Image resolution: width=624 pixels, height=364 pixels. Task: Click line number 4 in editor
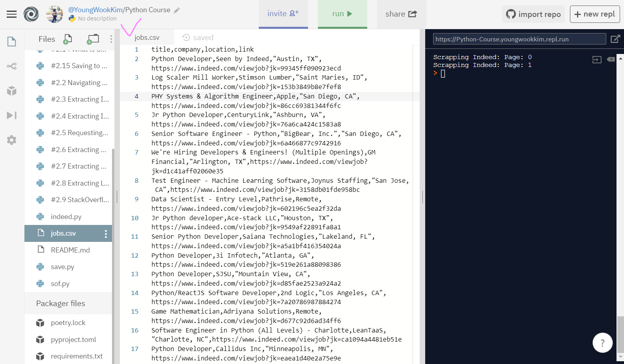coord(136,96)
